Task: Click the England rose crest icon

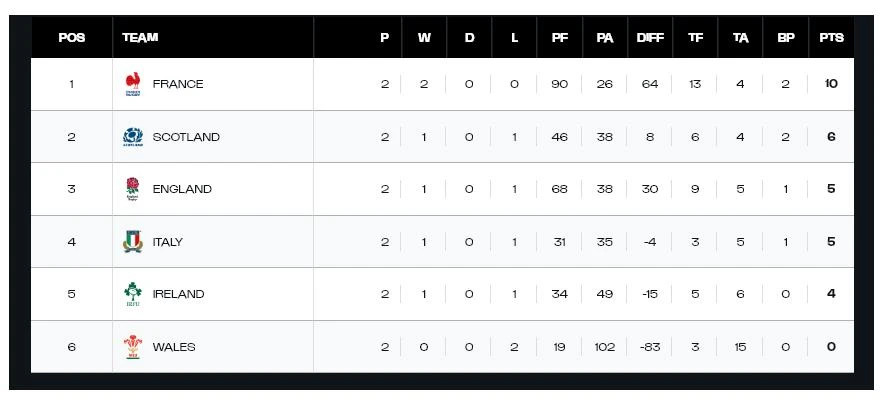Action: [132, 189]
